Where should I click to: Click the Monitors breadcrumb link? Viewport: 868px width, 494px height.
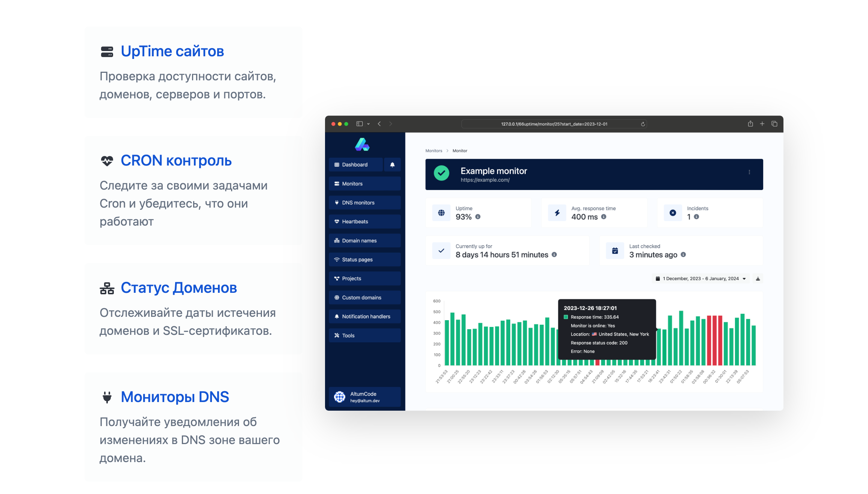pos(434,151)
